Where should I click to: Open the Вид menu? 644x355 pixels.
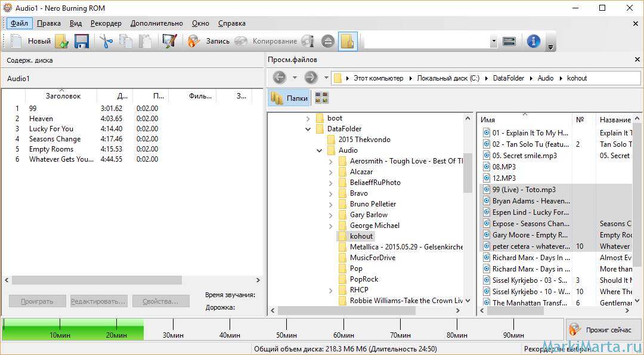pyautogui.click(x=76, y=23)
